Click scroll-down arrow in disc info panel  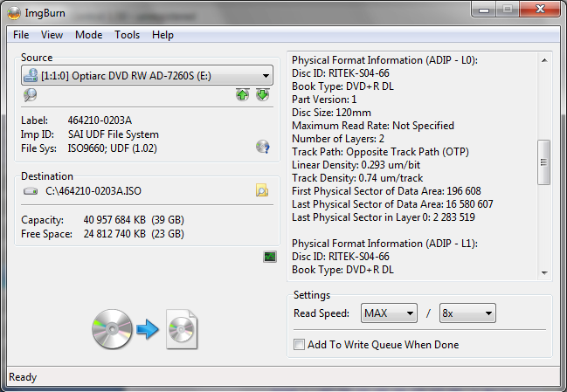[544, 272]
